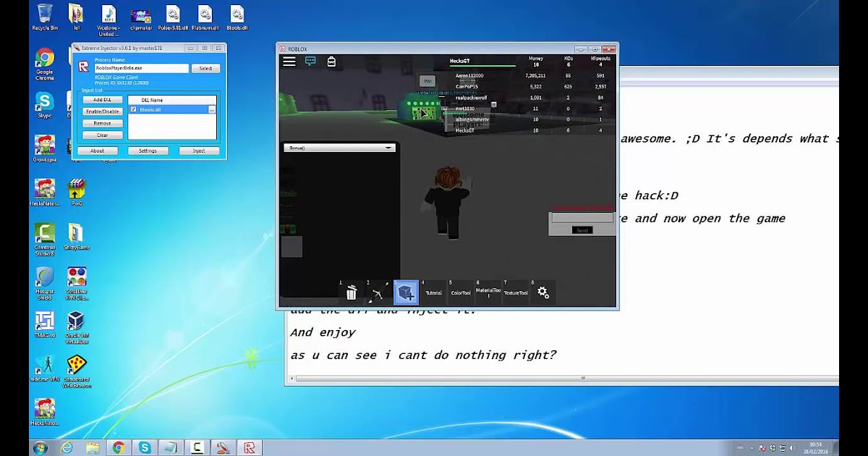Image resolution: width=868 pixels, height=456 pixels.
Task: Open Google Chrome desktop shortcut
Action: coord(45,64)
